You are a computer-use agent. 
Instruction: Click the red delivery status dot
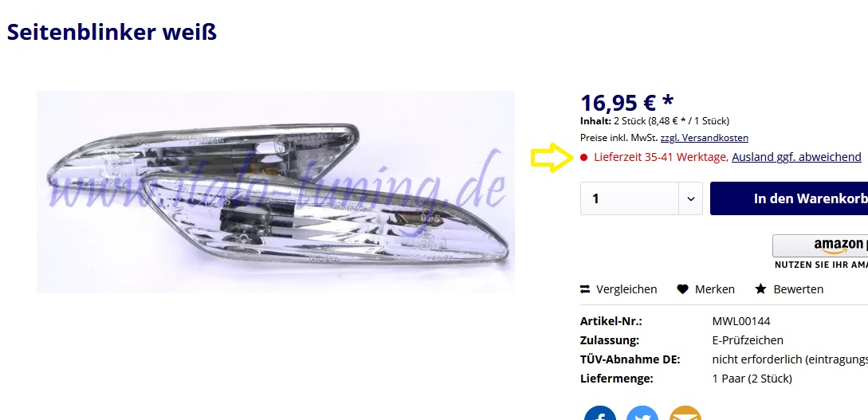(583, 157)
